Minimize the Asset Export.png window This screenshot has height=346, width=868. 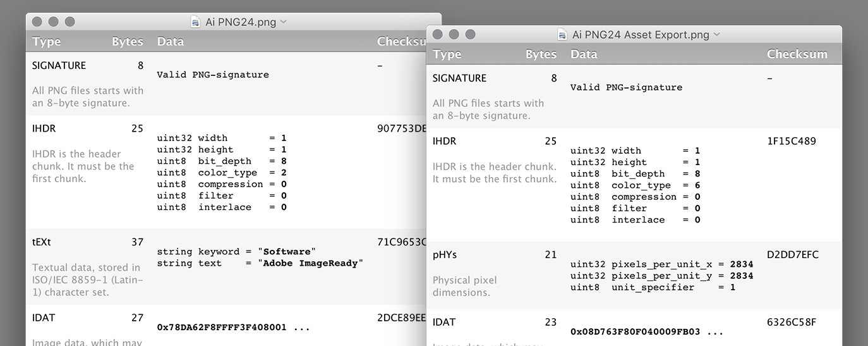point(454,34)
